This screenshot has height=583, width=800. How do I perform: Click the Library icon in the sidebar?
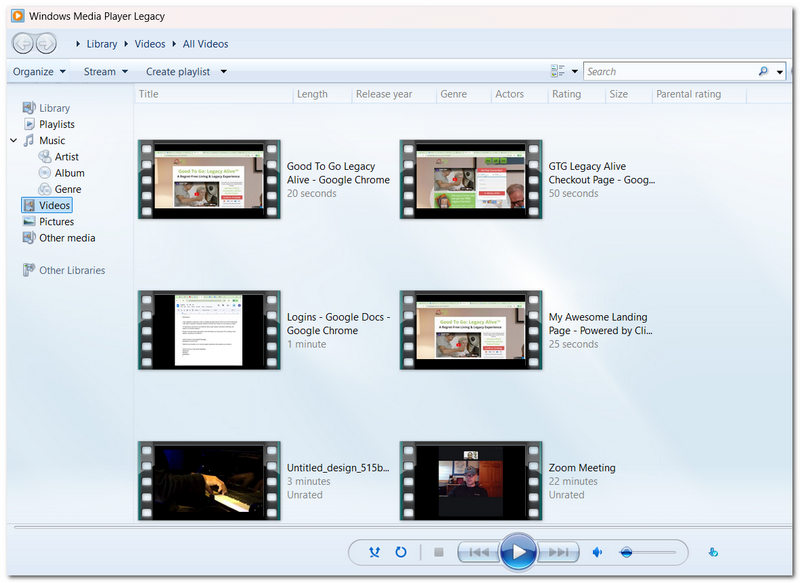29,108
